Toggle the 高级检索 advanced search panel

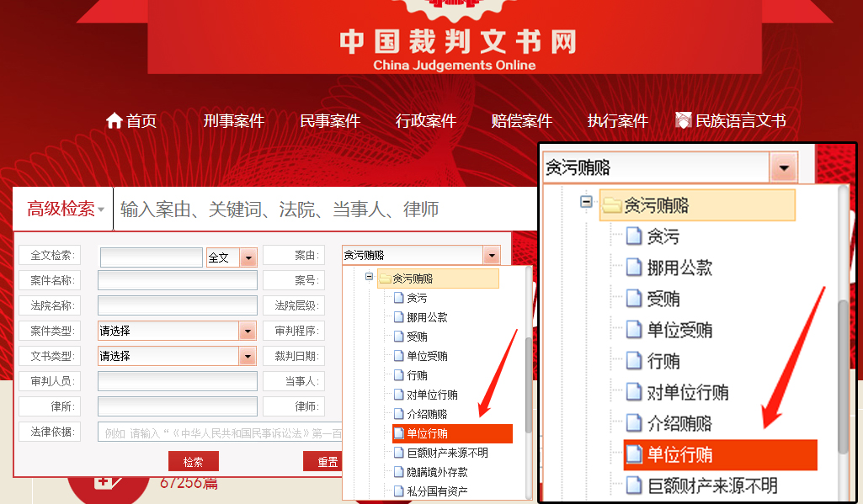(65, 209)
